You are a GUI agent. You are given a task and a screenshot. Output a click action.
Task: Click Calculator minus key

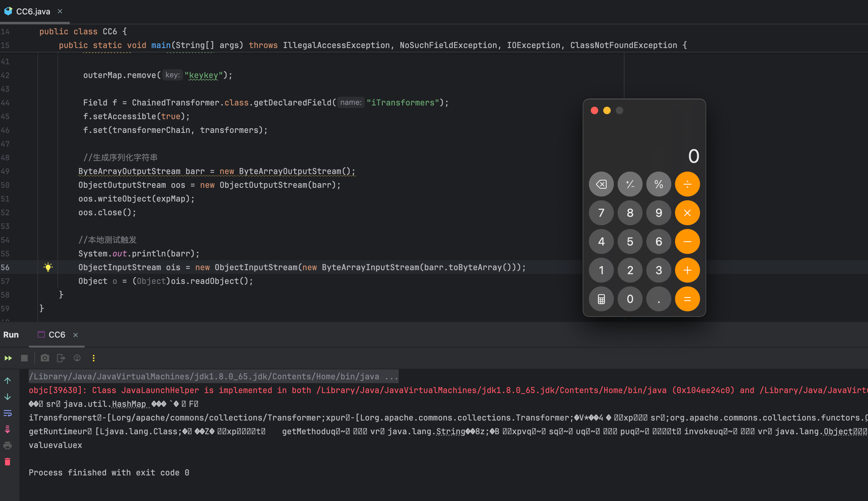(687, 241)
